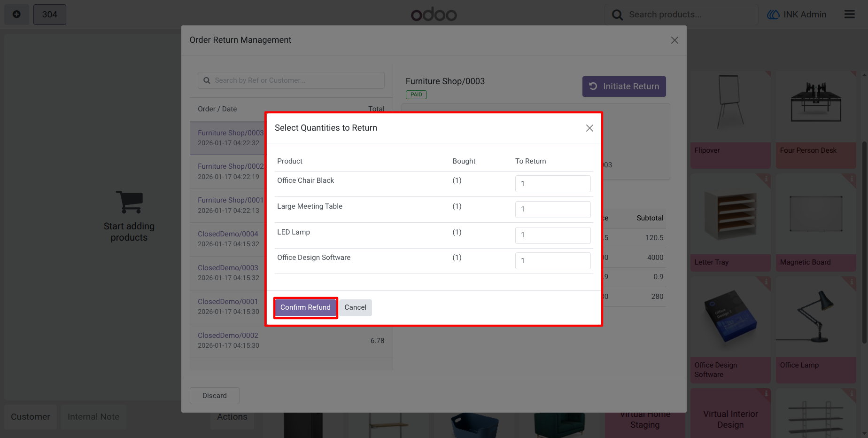Screen dimensions: 868x438
Task: Focus the Search by Ref or Customer field
Action: 291,80
